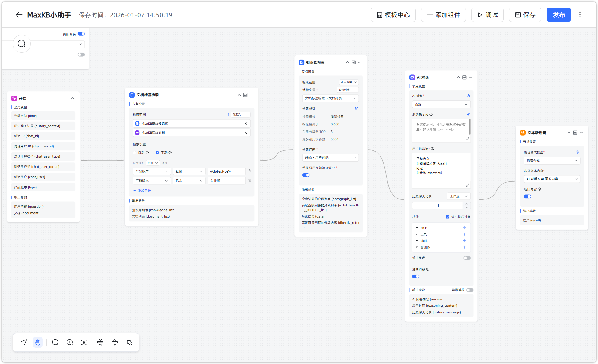Uncheck the 输出执行过程 checkbox
This screenshot has height=364, width=598.
[x=448, y=217]
